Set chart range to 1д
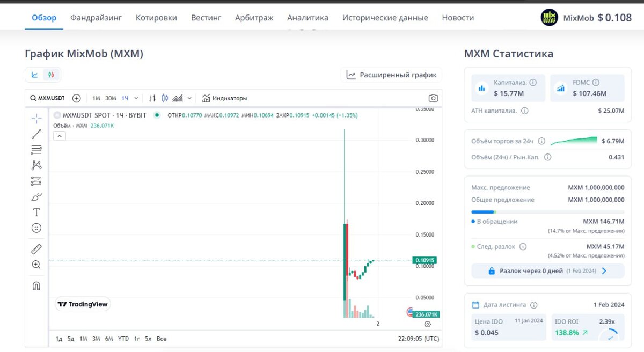Screen dimensions: 644x352 [x=59, y=339]
